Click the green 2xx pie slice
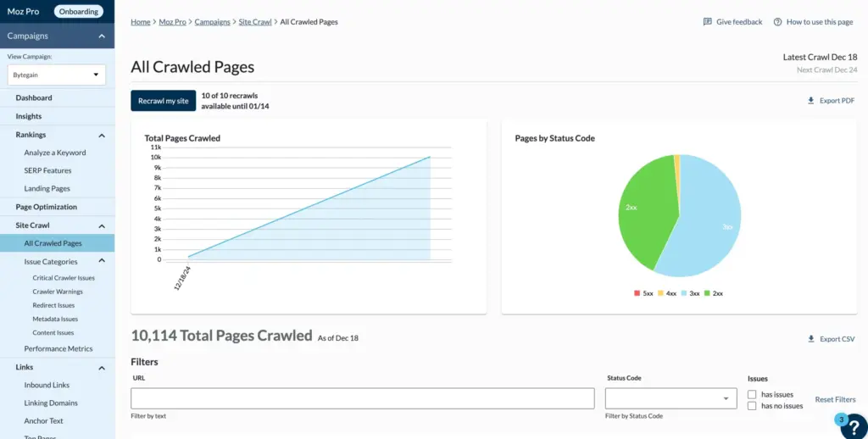 (x=645, y=213)
